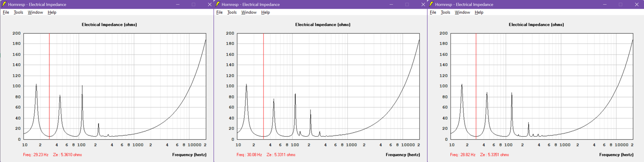Click the 10000 frequency axis label in right chart
This screenshot has height=162, width=644.
pyautogui.click(x=622, y=145)
